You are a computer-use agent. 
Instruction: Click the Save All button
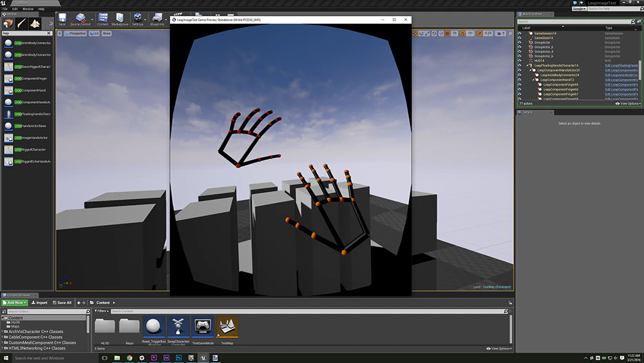pos(62,302)
